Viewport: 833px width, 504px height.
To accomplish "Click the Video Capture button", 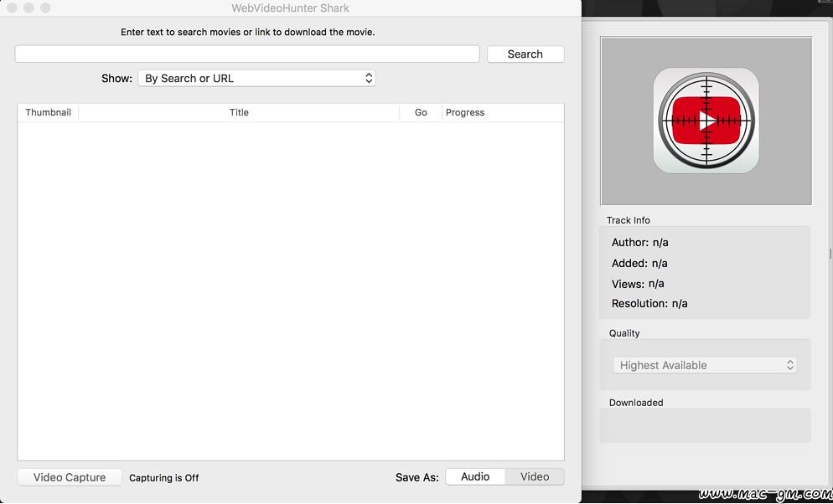I will coord(70,477).
